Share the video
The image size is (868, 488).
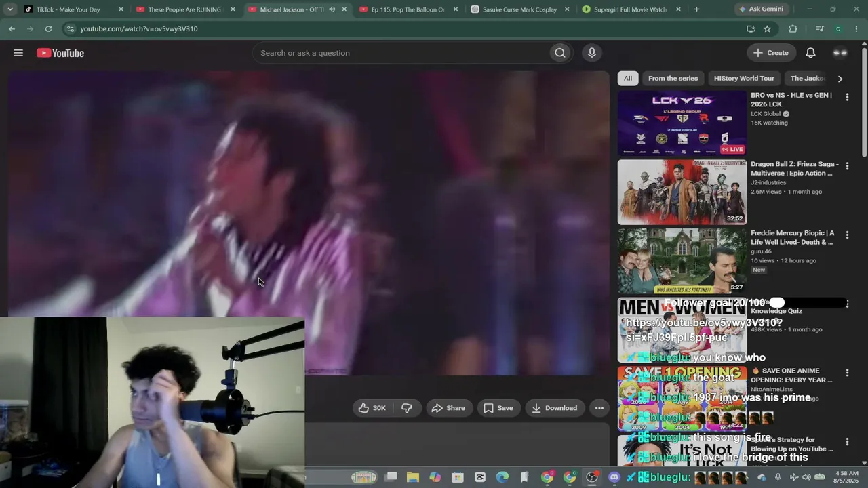[x=448, y=408]
